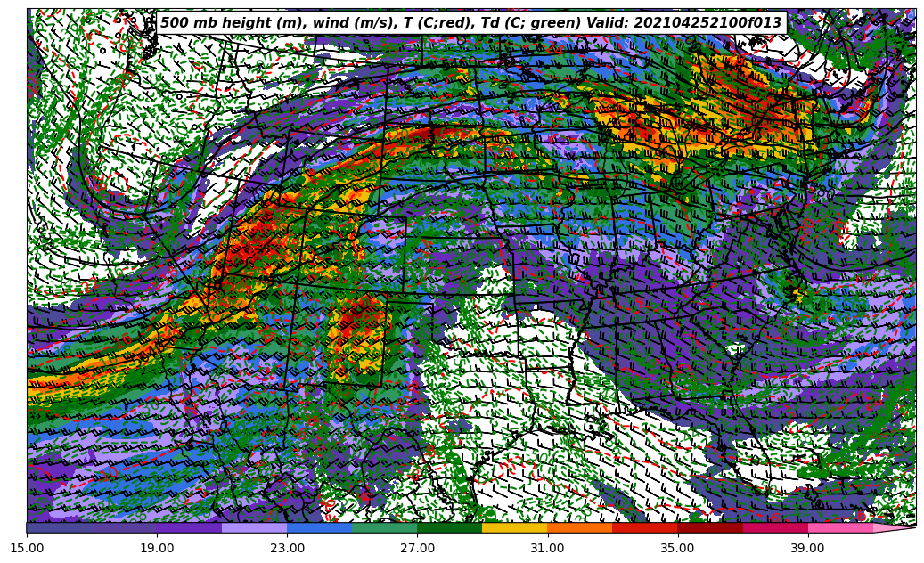Image resolution: width=924 pixels, height=563 pixels.
Task: Click the 15.00 colorbar tick label
Action: pyautogui.click(x=27, y=549)
